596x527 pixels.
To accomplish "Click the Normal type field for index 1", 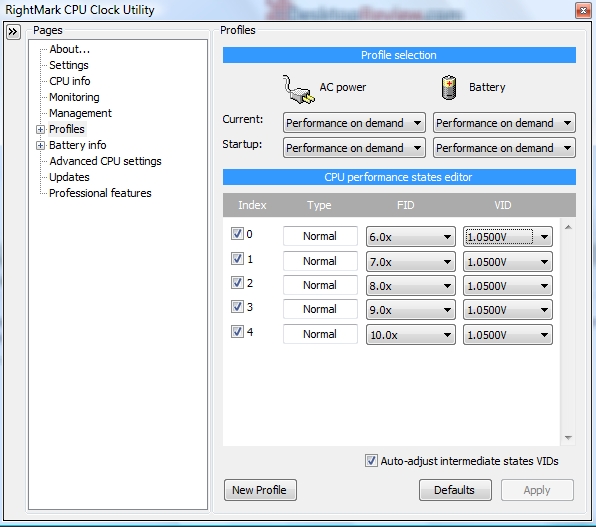I will [320, 261].
